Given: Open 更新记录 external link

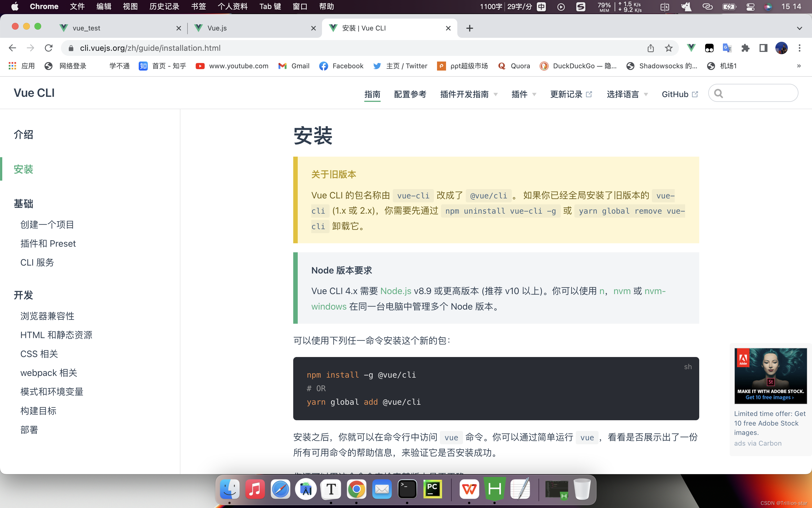Looking at the screenshot, I should [x=571, y=95].
